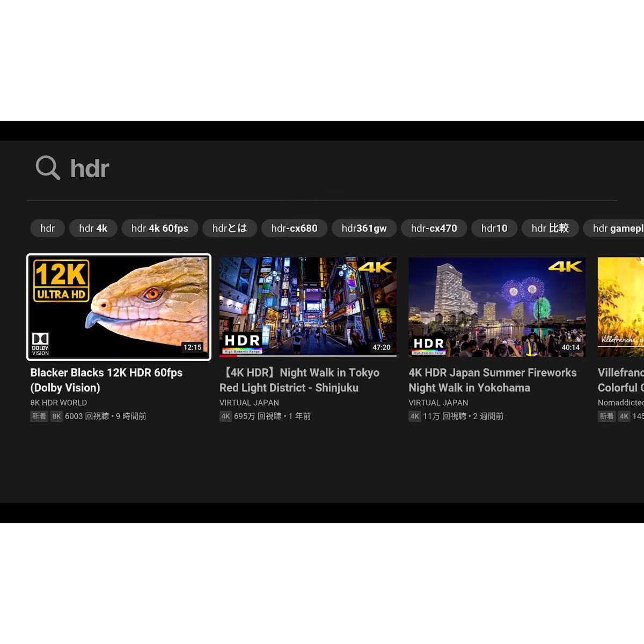Screen dimensions: 644x644
Task: Pick the "hdr10" suggestion chip
Action: coord(494,228)
